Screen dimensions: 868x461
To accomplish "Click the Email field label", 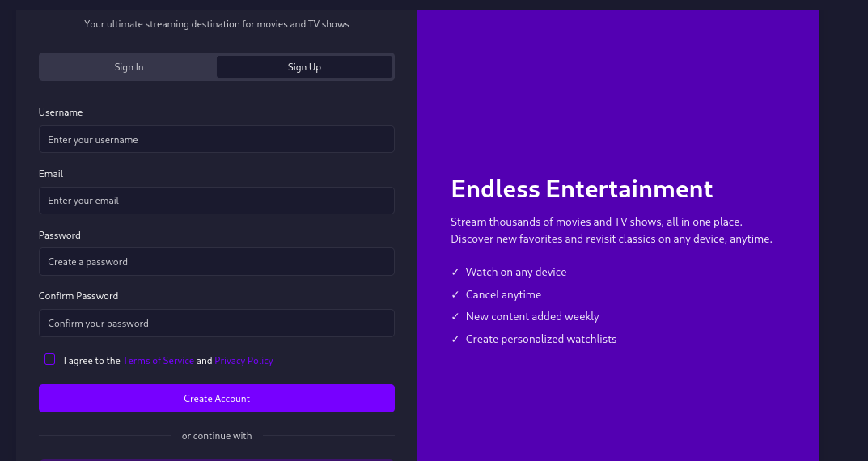I will (x=51, y=174).
